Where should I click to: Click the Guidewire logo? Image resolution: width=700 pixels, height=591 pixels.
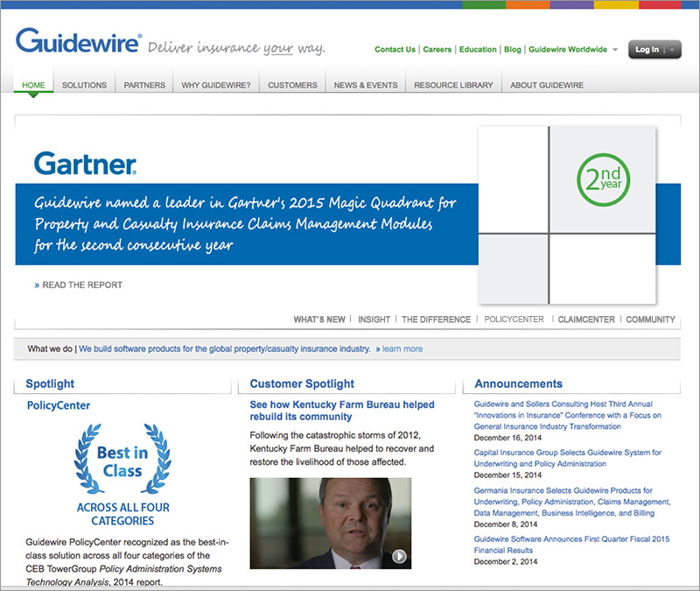coord(79,41)
